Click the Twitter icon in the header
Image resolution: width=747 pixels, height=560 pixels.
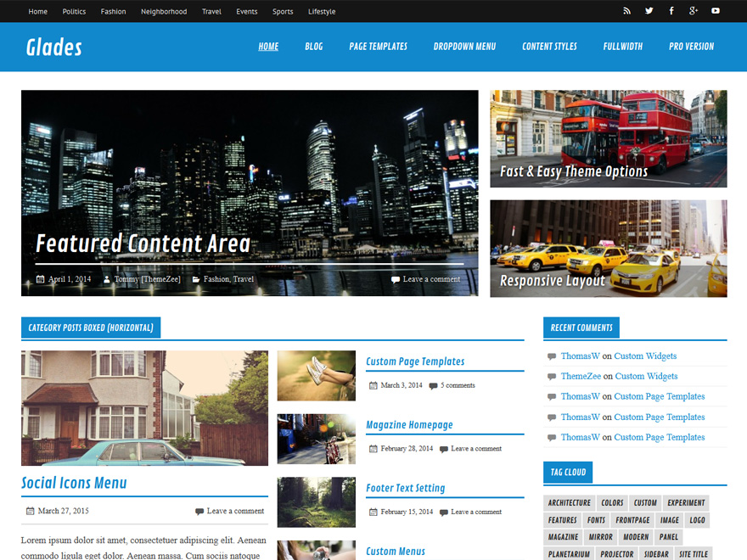649,11
